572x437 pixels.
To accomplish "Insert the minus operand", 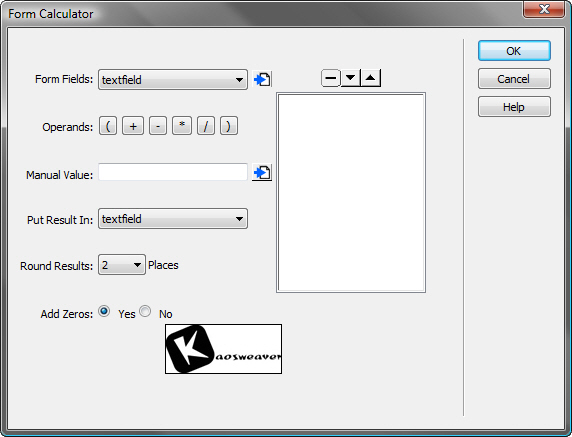I will [158, 126].
